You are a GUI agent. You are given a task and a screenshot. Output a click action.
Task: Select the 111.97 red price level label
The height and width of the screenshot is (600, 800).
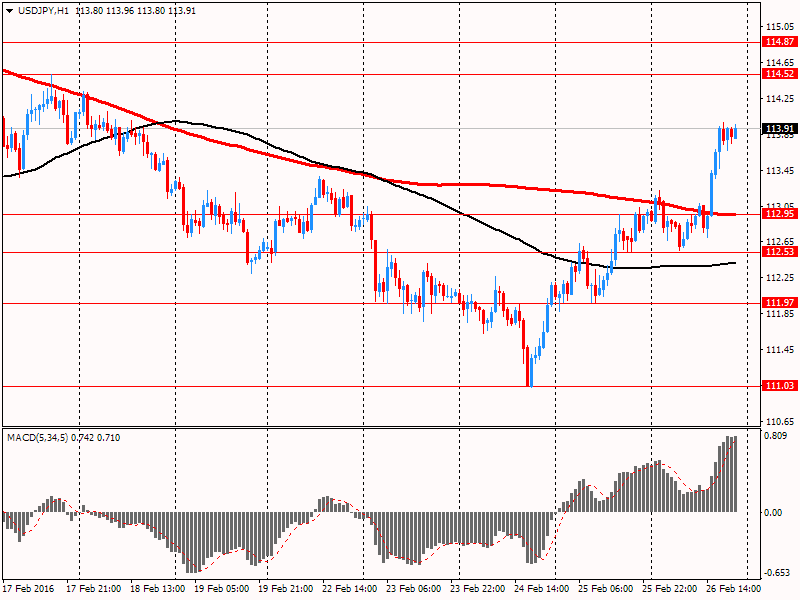click(x=780, y=303)
